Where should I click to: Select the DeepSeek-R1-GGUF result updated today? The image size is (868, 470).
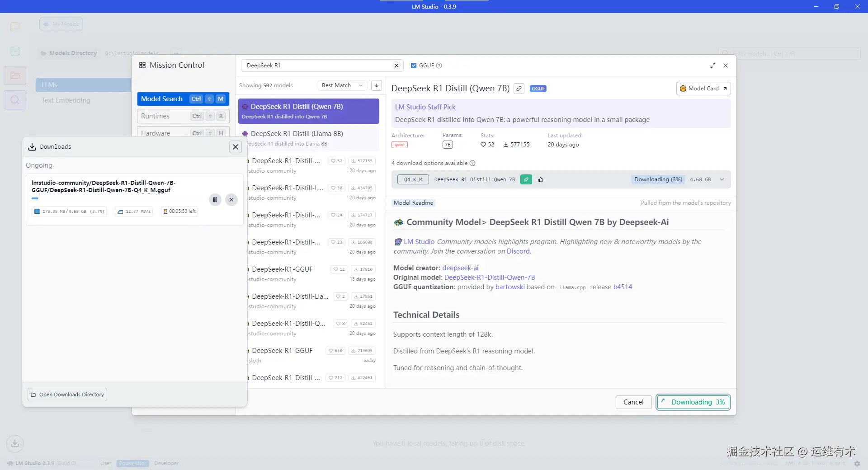tap(312, 355)
